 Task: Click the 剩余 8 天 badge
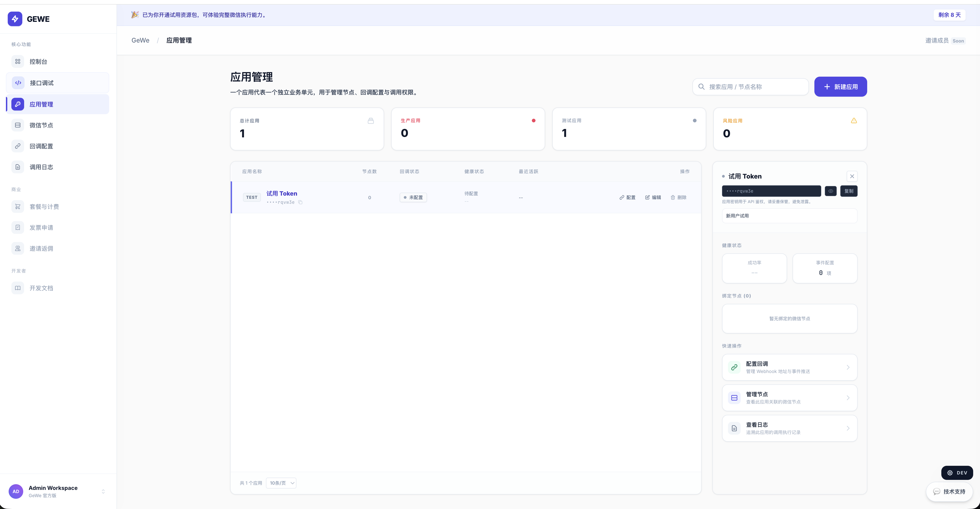(x=949, y=15)
